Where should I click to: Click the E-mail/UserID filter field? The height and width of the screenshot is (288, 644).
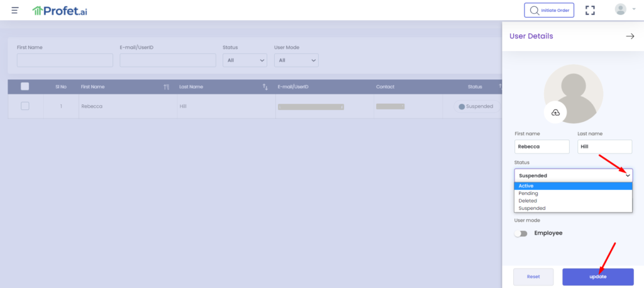168,60
